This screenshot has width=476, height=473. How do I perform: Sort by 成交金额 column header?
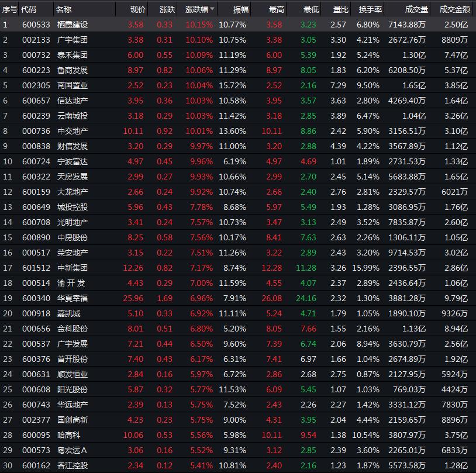pyautogui.click(x=455, y=9)
